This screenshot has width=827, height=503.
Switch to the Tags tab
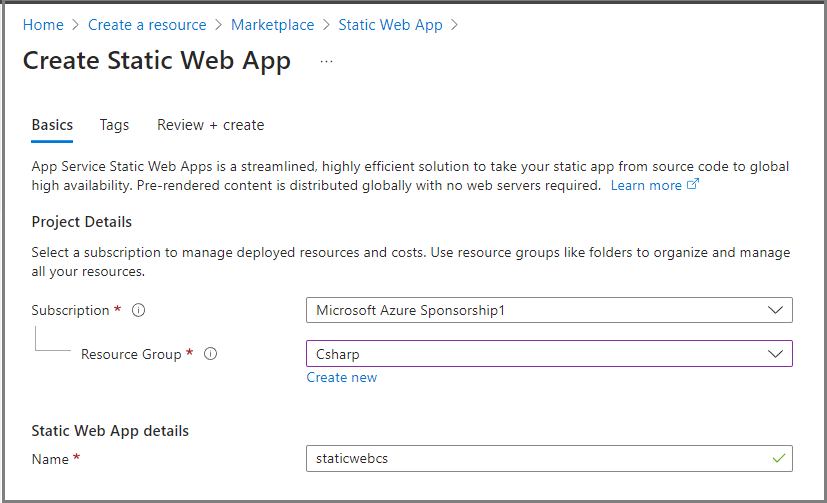click(114, 125)
